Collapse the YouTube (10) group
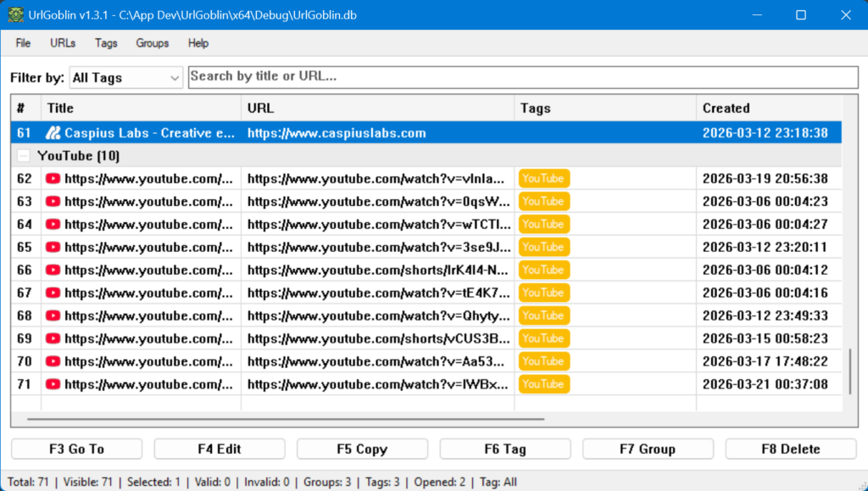The height and width of the screenshot is (491, 868). (24, 156)
